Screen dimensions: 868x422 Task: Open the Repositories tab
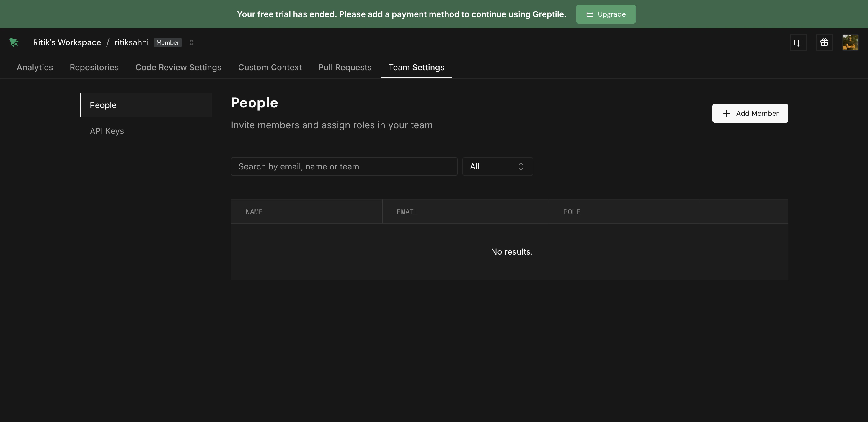point(94,67)
